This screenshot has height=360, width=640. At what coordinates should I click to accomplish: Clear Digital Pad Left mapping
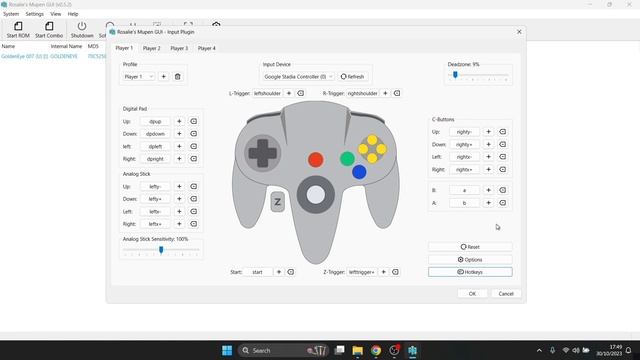click(193, 146)
